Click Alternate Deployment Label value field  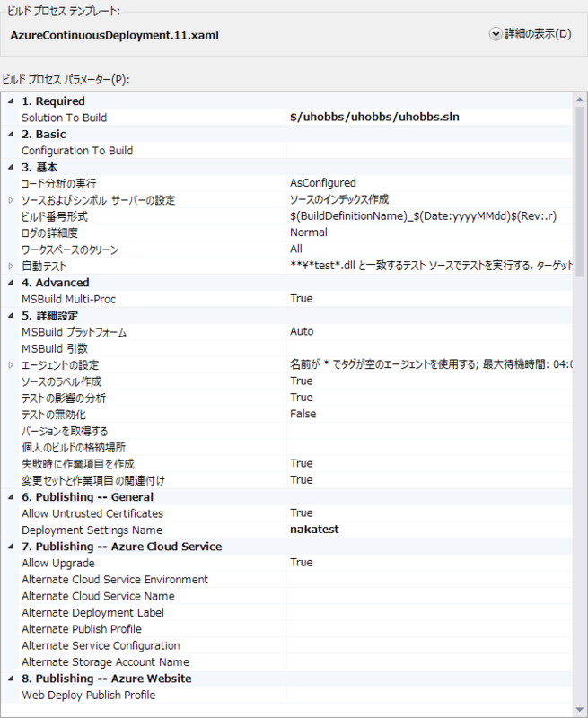tap(429, 612)
